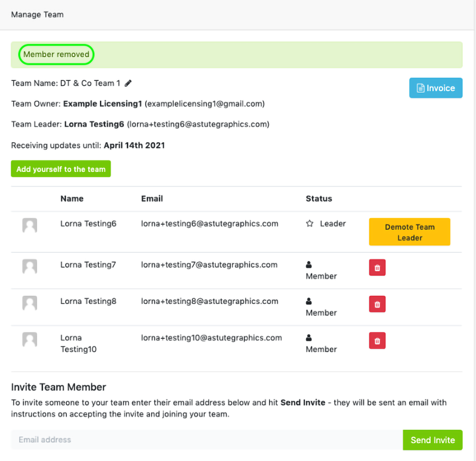
Task: Demote Team Leader Lorna Testing6
Action: [x=409, y=232]
